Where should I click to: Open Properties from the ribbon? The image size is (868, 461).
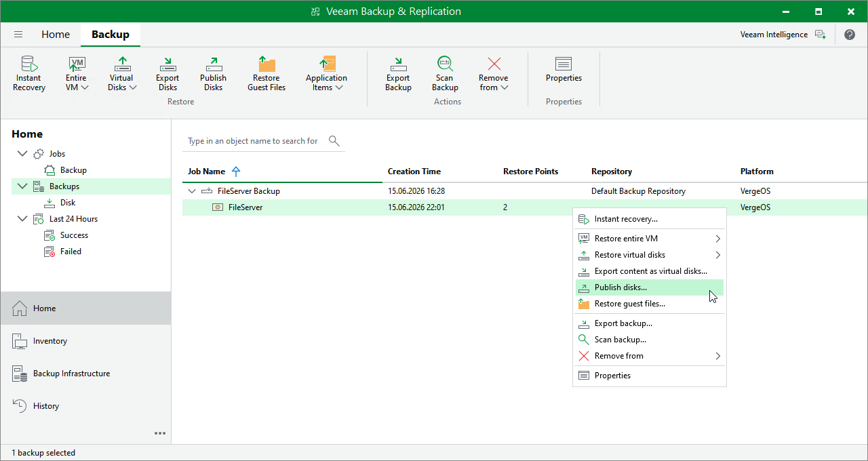(564, 69)
